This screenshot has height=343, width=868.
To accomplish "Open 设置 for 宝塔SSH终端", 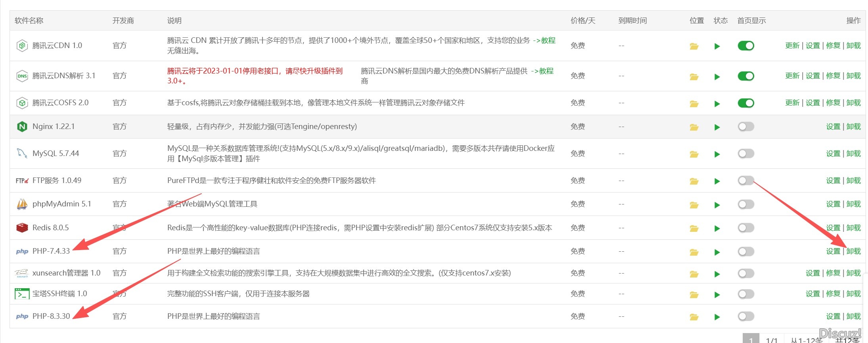I will pyautogui.click(x=812, y=294).
